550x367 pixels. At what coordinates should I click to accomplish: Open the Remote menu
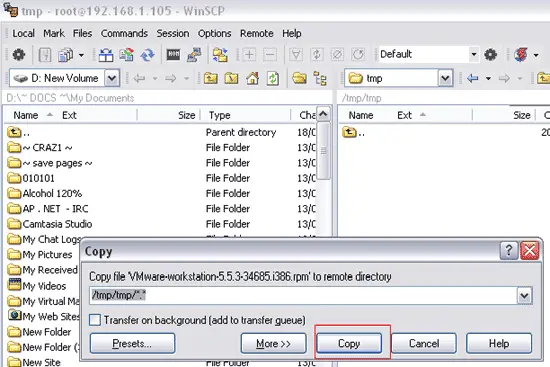pyautogui.click(x=256, y=33)
